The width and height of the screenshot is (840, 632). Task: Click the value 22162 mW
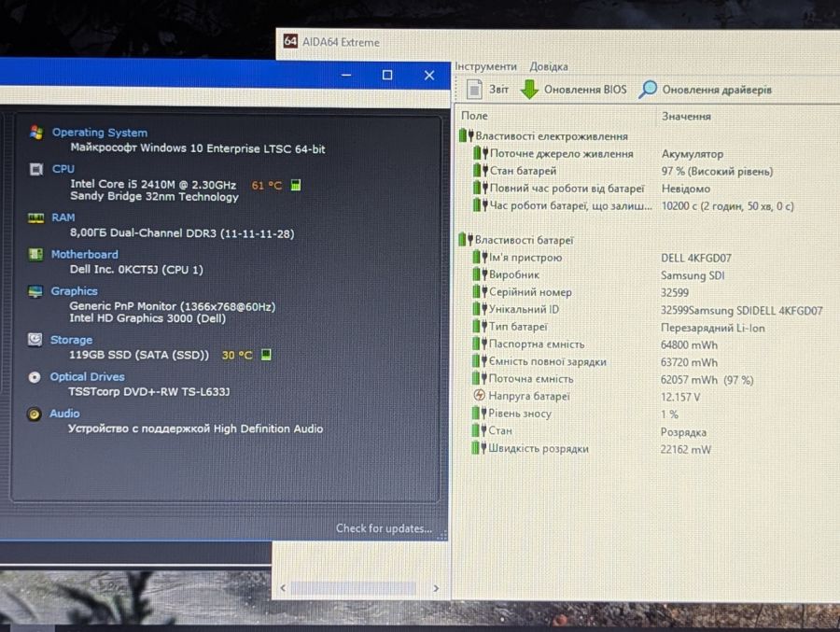click(x=686, y=449)
